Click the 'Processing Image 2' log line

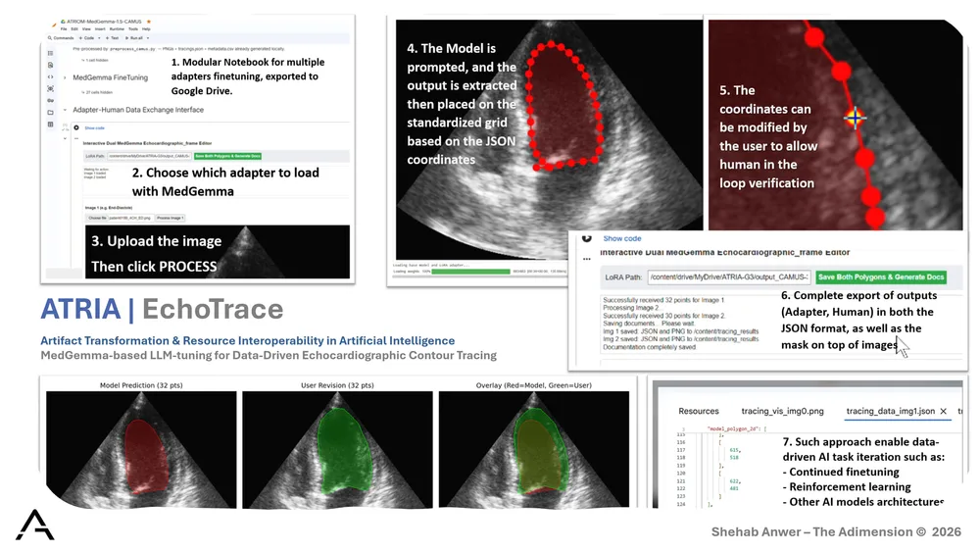coord(630,308)
